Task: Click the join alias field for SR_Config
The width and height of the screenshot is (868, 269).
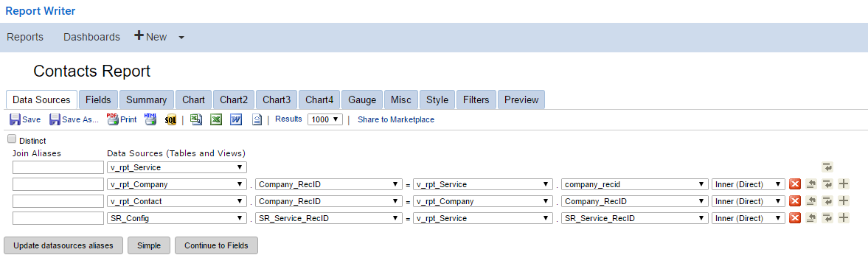Action: (58, 218)
